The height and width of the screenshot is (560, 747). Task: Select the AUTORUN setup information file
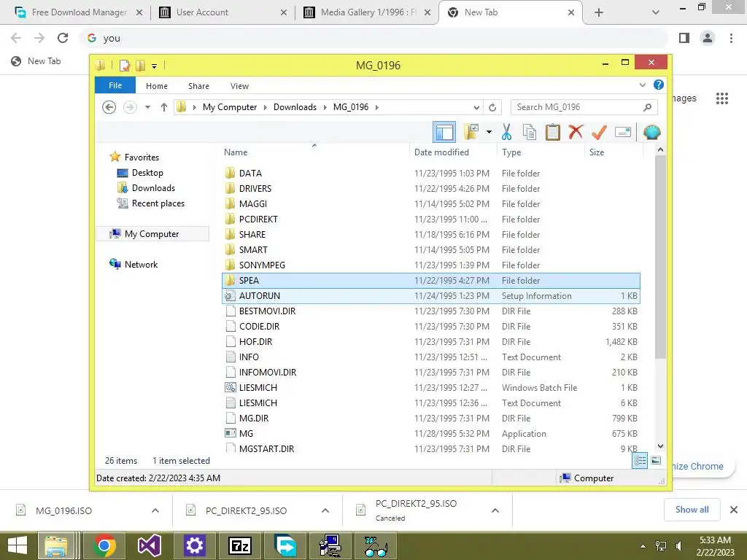click(x=430, y=296)
